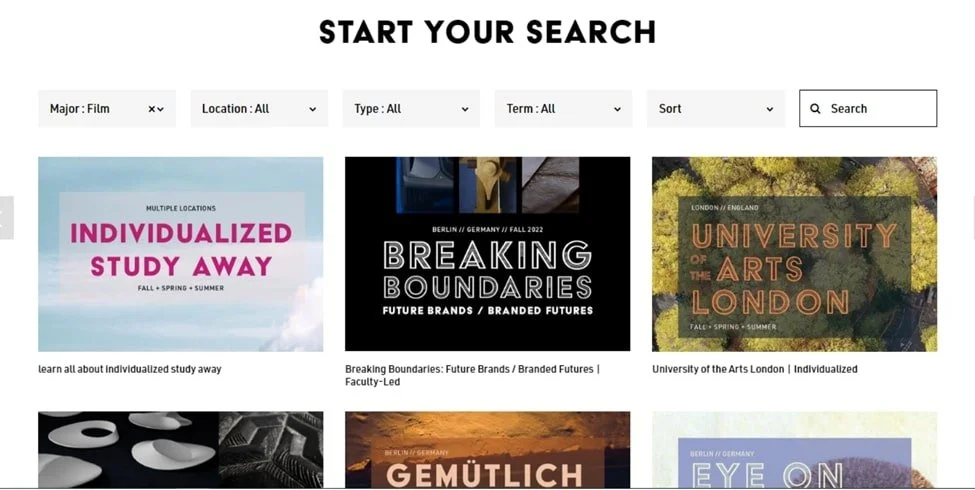Open the black-and-white sculptural shapes card
The image size is (975, 490).
click(181, 450)
